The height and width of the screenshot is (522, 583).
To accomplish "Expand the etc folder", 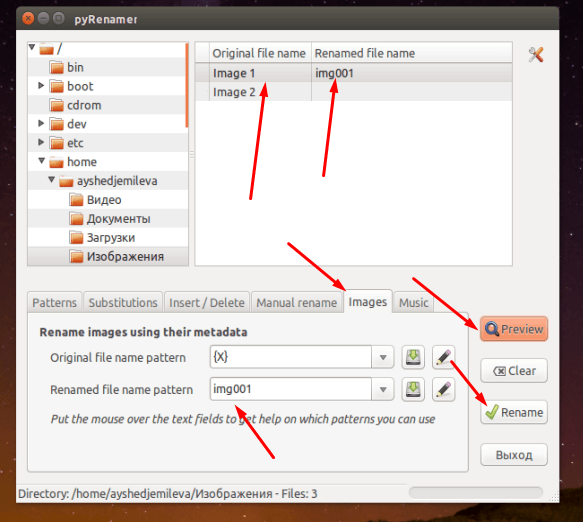I will tap(41, 142).
